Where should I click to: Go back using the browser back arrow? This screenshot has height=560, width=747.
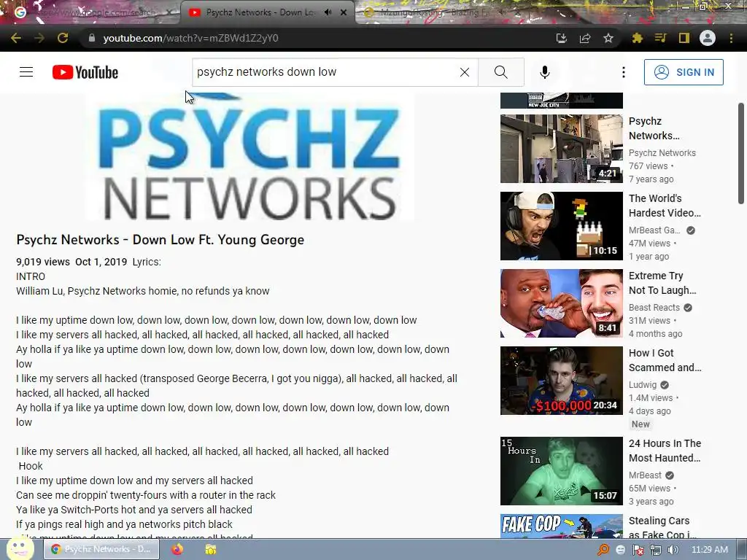pyautogui.click(x=16, y=38)
